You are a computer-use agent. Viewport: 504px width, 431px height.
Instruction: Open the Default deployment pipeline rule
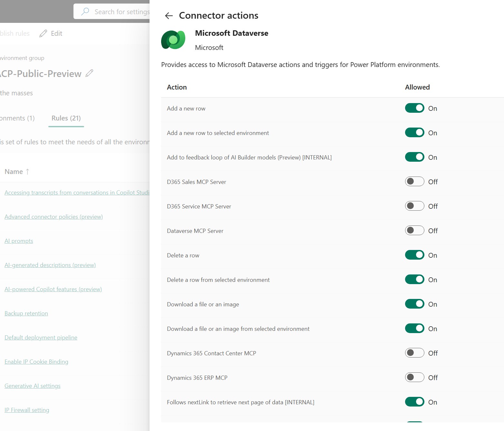coord(41,337)
